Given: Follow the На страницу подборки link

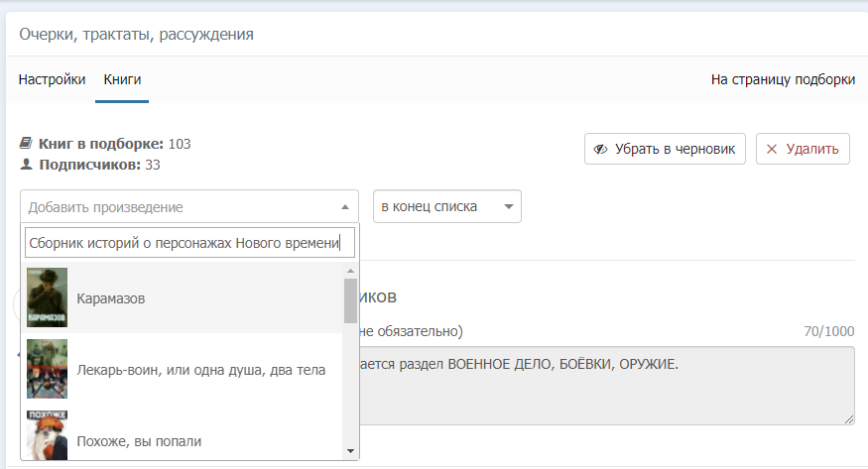Looking at the screenshot, I should coord(783,80).
